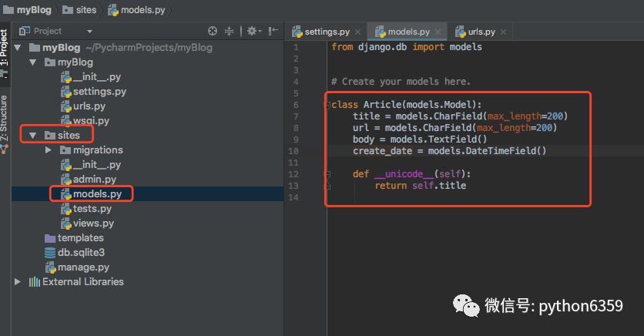Click the hide Project panel icon
Screen dimensions: 644x336
[x=273, y=31]
